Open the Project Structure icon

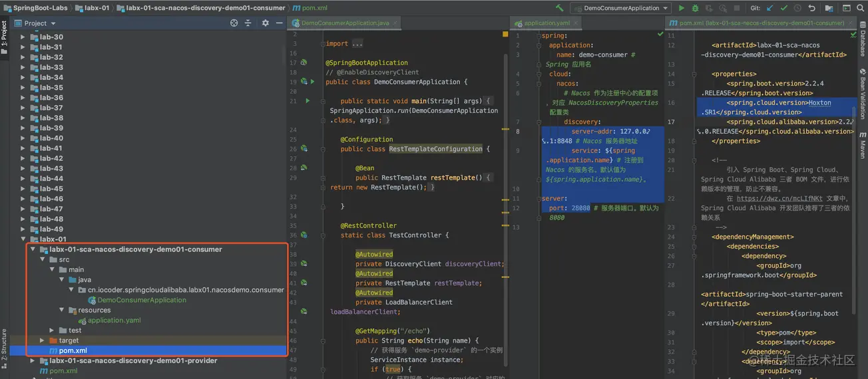pos(829,8)
